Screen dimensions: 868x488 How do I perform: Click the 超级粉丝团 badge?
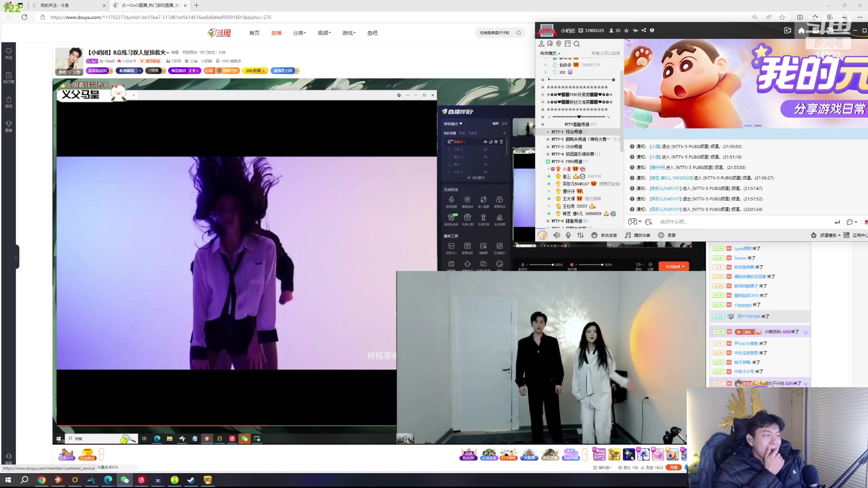click(x=99, y=71)
